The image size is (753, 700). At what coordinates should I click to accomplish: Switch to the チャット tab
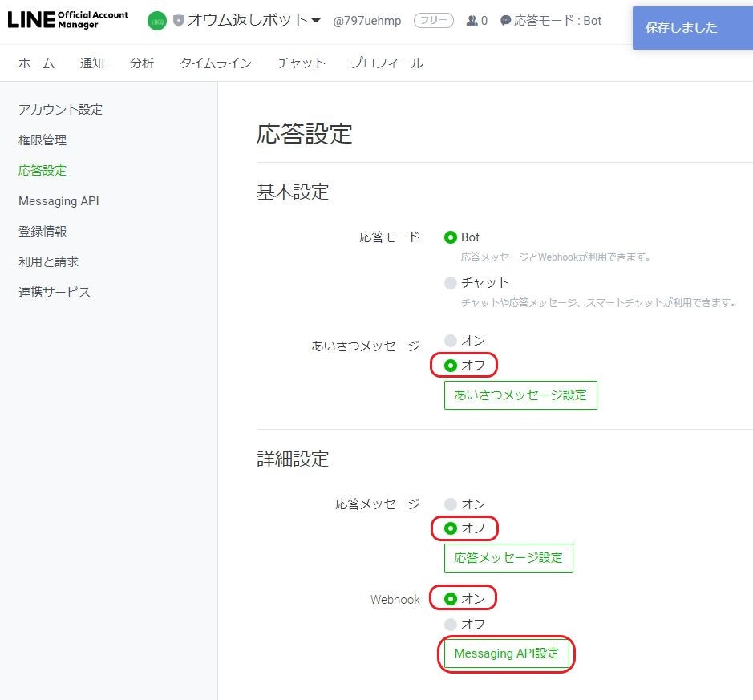[302, 63]
